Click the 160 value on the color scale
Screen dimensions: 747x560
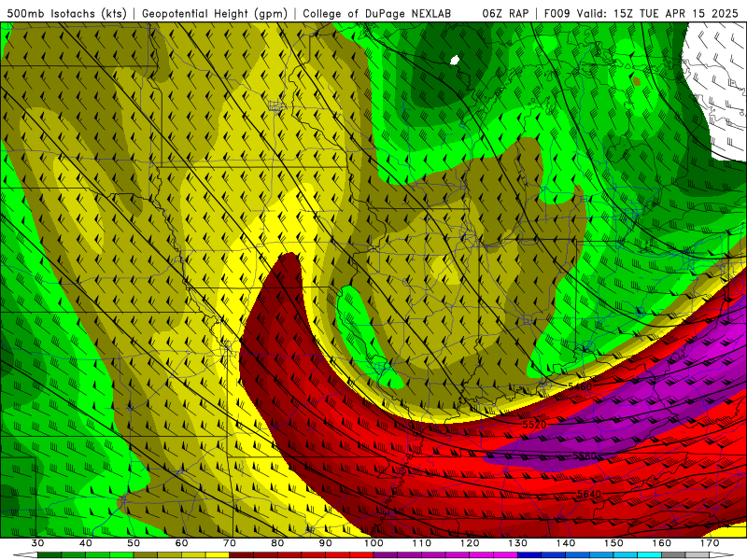tap(662, 543)
